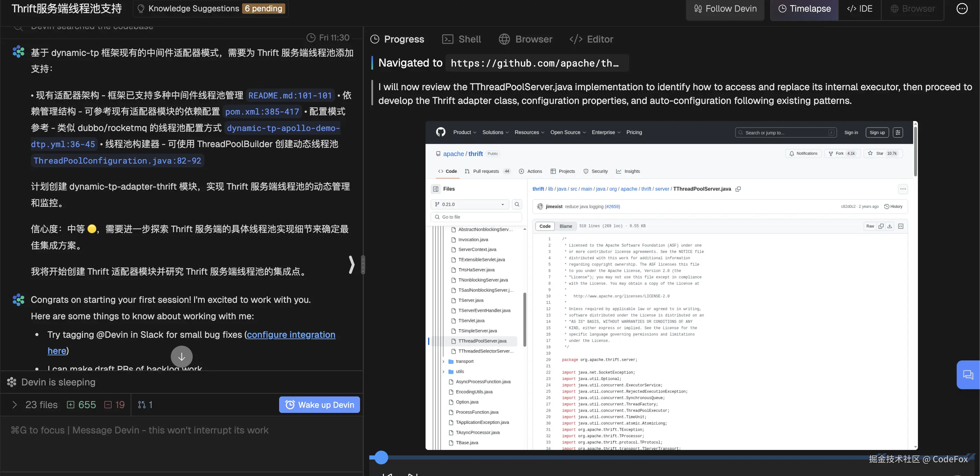This screenshot has height=476, width=980.
Task: Click the timelapse progress slider handle
Action: click(381, 457)
